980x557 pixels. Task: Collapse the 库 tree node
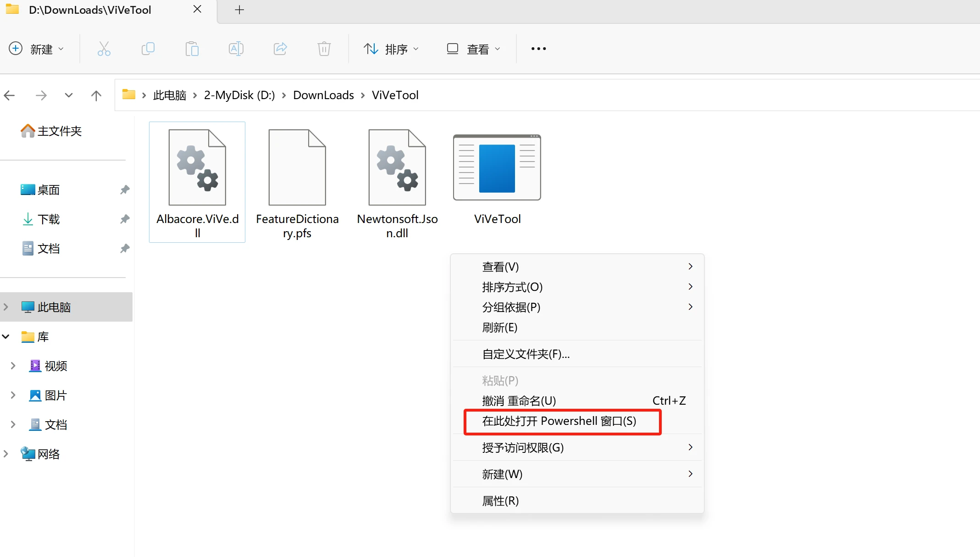[6, 336]
